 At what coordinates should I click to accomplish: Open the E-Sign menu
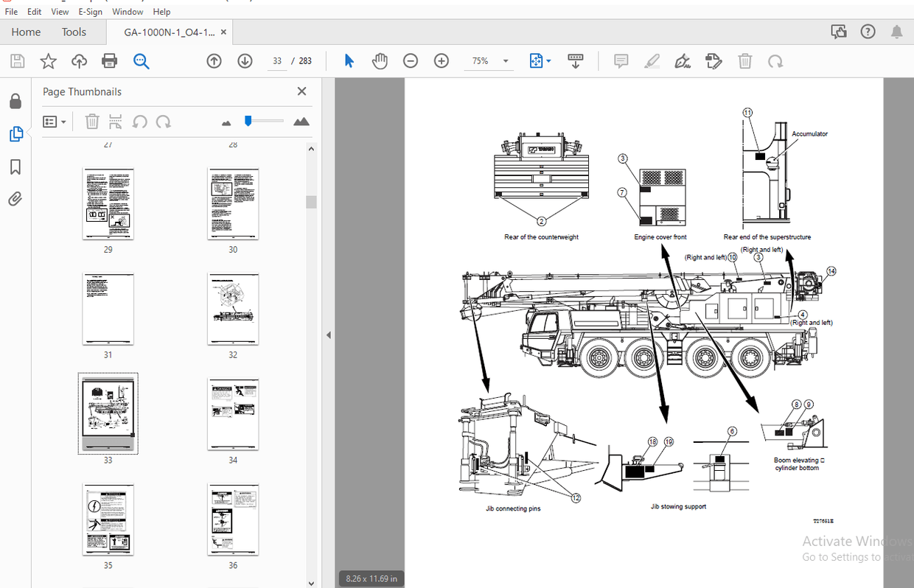click(x=90, y=11)
